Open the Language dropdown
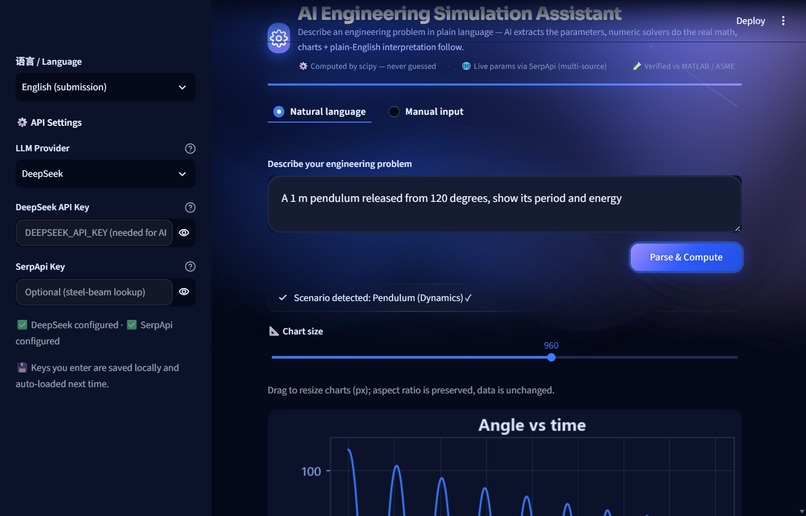Screen dimensions: 806x516 [105, 87]
